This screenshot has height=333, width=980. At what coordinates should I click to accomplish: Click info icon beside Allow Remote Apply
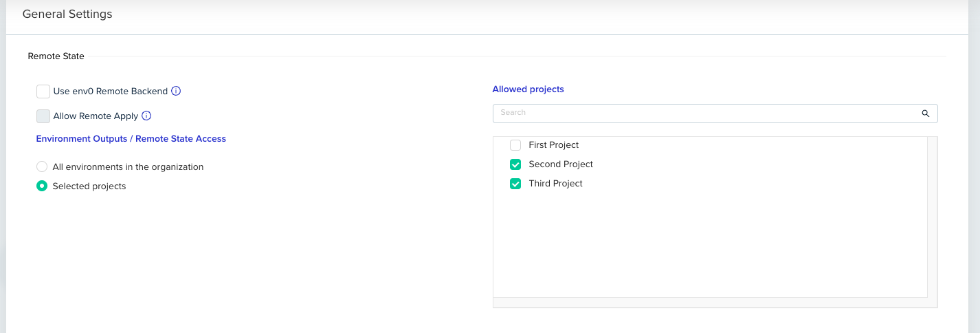(x=146, y=116)
